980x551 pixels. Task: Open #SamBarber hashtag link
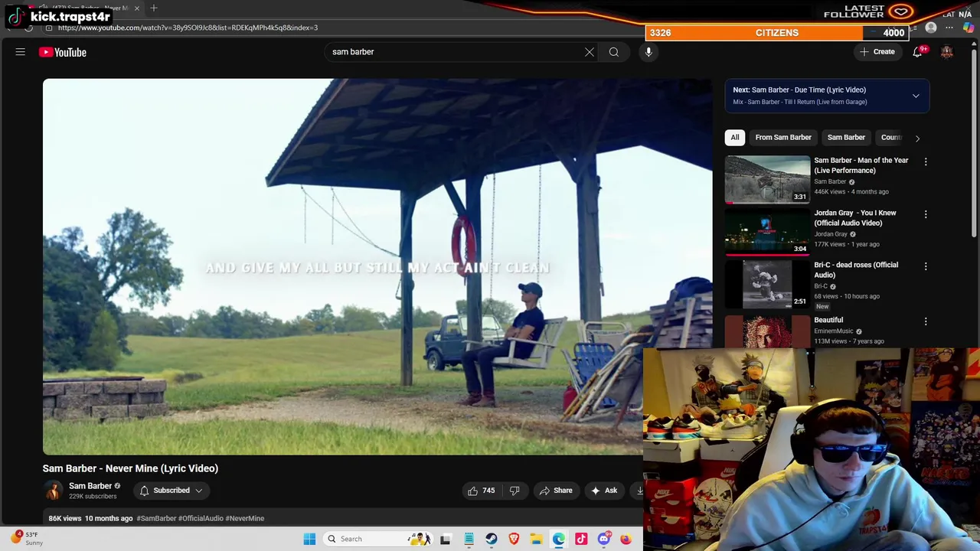[x=156, y=518]
